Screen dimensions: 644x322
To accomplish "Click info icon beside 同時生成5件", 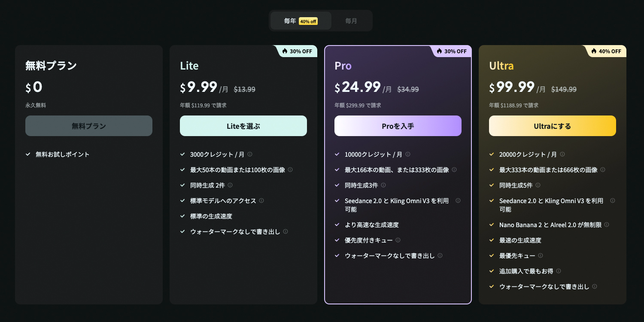I will pos(538,185).
